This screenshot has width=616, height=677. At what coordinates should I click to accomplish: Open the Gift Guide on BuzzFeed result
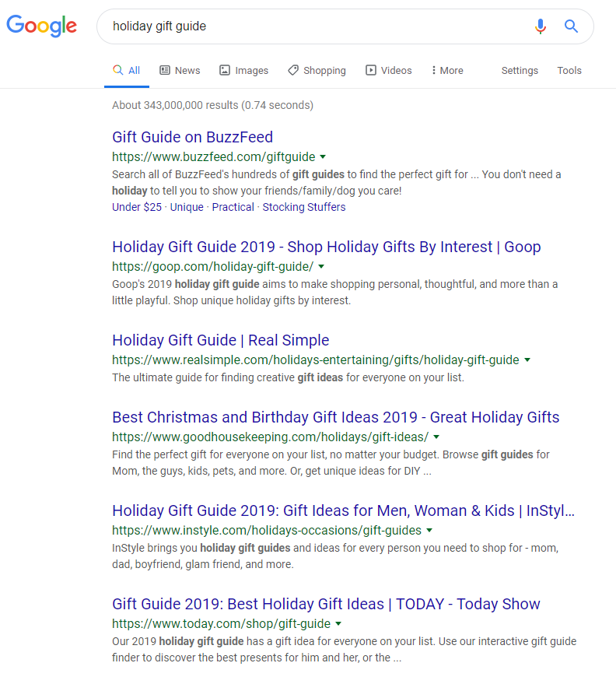coord(192,137)
